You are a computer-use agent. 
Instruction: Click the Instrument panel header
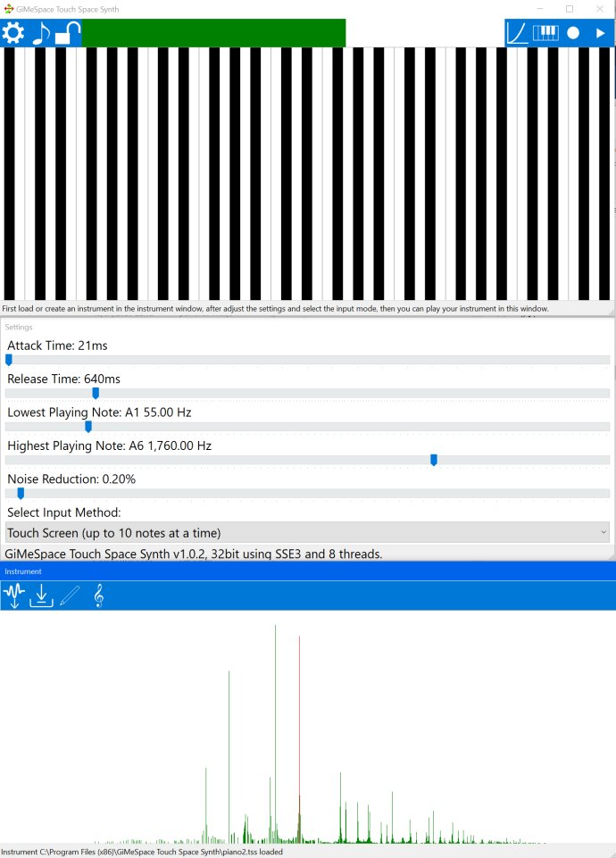(308, 571)
